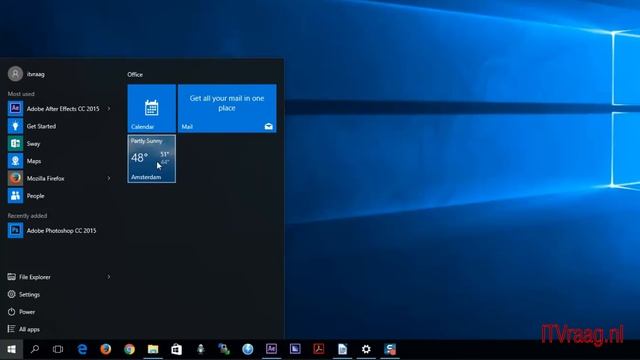This screenshot has height=360, width=640.
Task: Open the Mail tile
Action: (227, 108)
